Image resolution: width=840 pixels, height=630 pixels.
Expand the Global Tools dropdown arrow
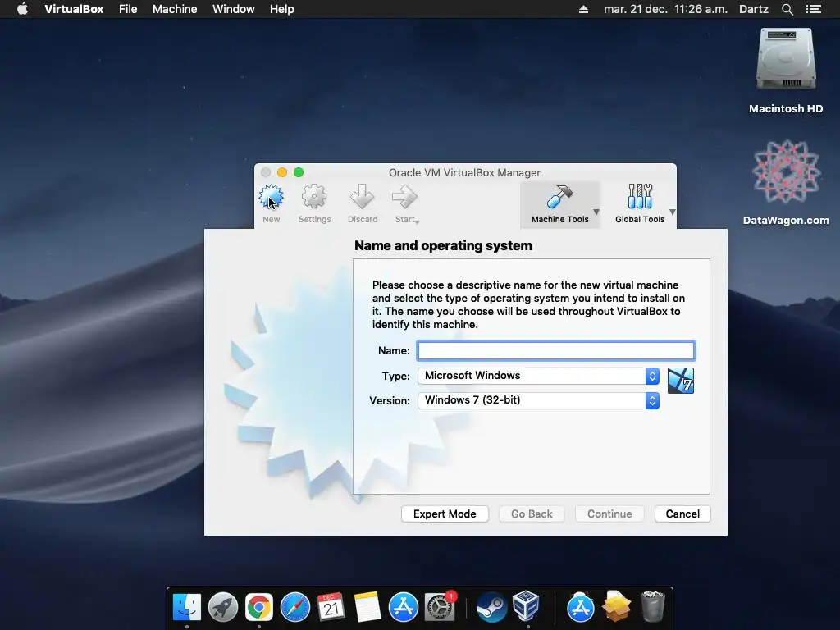coord(673,212)
